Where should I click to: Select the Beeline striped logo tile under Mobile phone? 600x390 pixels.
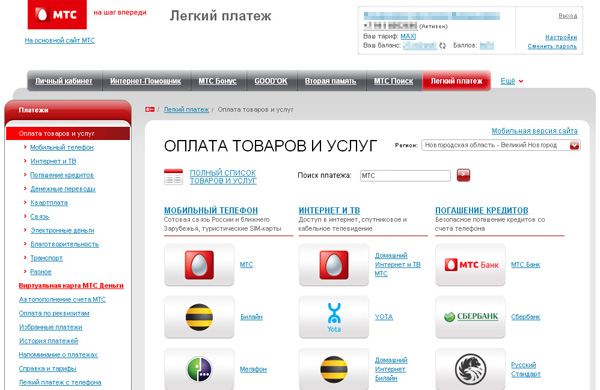pyautogui.click(x=199, y=317)
